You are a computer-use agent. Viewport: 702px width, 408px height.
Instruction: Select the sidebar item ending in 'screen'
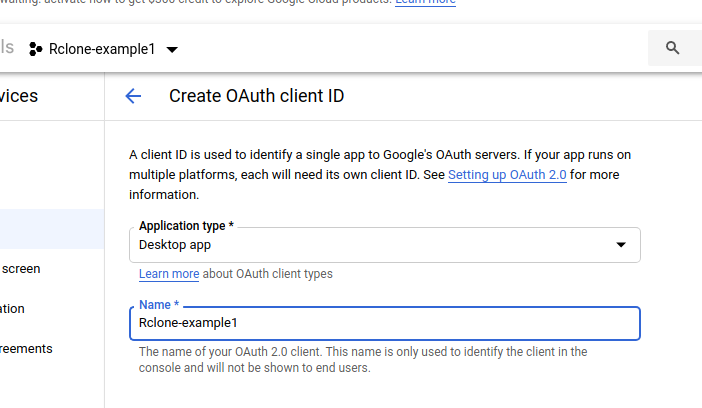(x=21, y=269)
